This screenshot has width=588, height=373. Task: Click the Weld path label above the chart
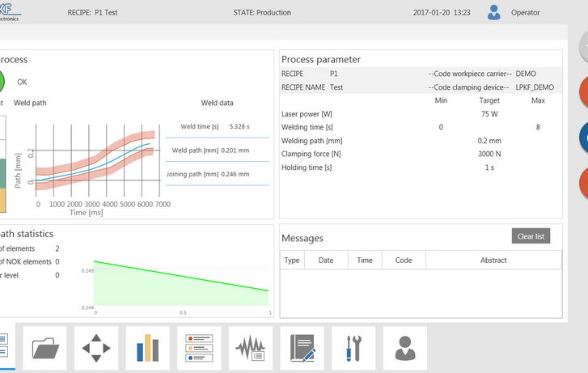click(30, 103)
